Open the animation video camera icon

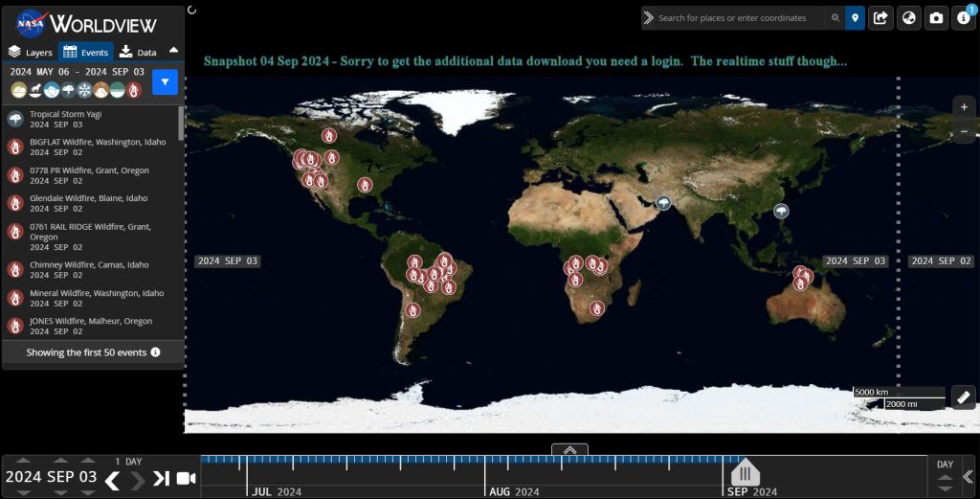(186, 478)
